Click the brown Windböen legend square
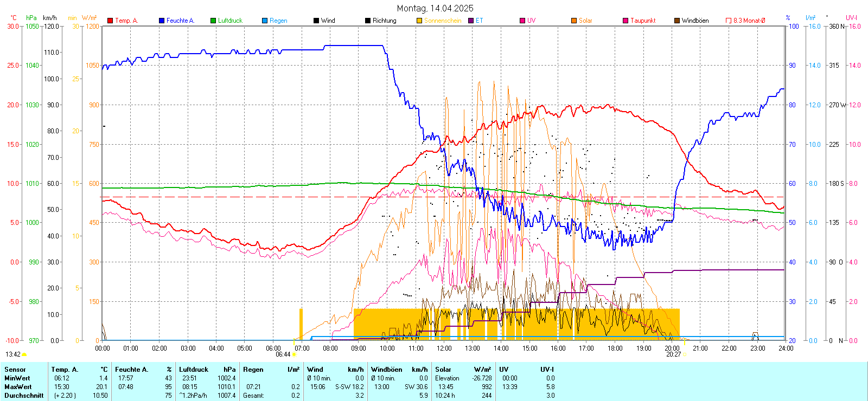 click(677, 21)
